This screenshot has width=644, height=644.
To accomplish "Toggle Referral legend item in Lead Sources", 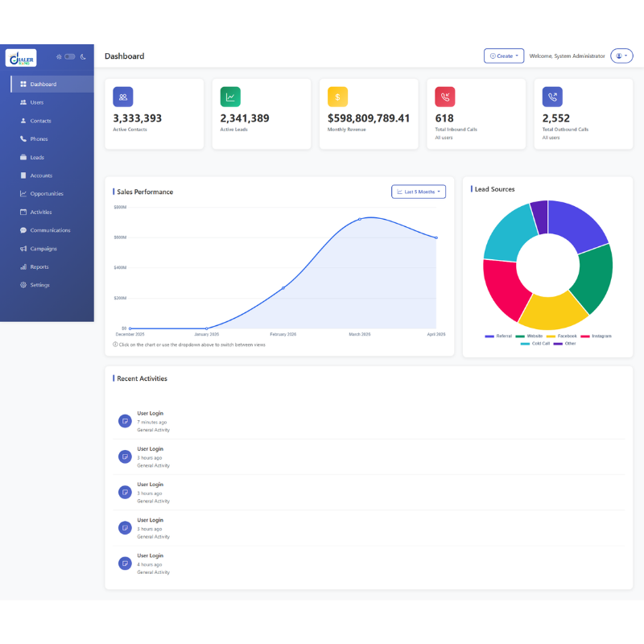I will click(x=498, y=336).
